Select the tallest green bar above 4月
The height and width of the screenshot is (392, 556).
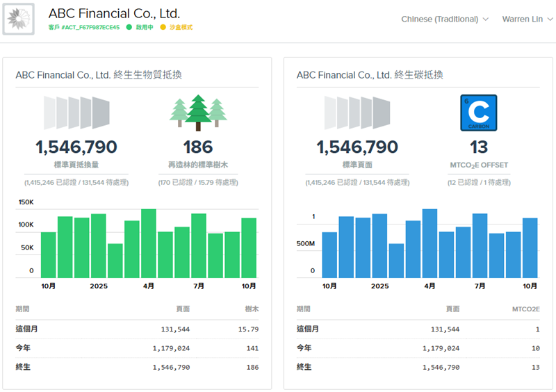pyautogui.click(x=149, y=243)
